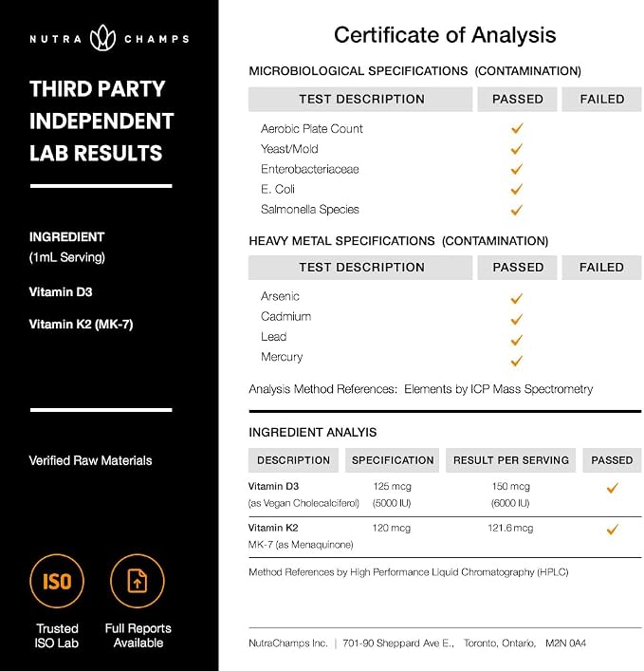Image resolution: width=644 pixels, height=671 pixels.
Task: Click the E. Coli passed checkmark
Action: point(517,189)
